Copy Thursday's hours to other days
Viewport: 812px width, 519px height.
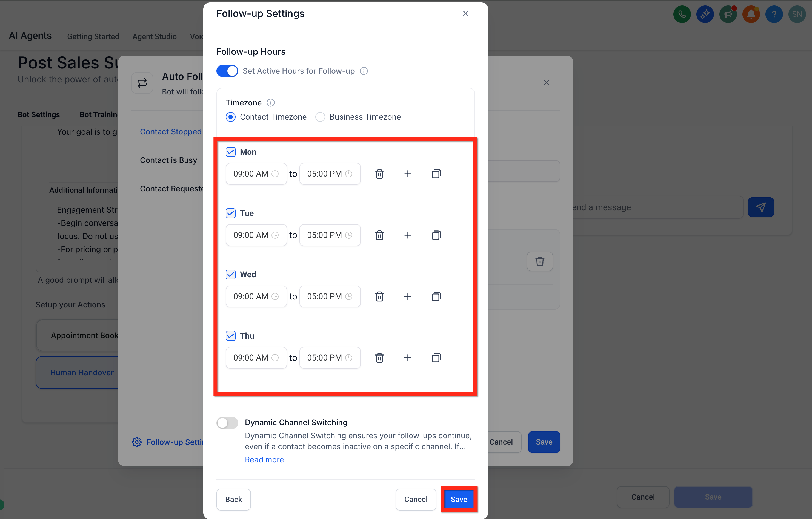click(436, 358)
